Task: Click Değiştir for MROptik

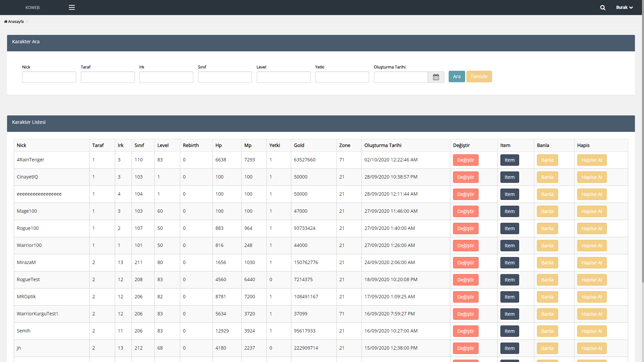Action: tap(465, 297)
